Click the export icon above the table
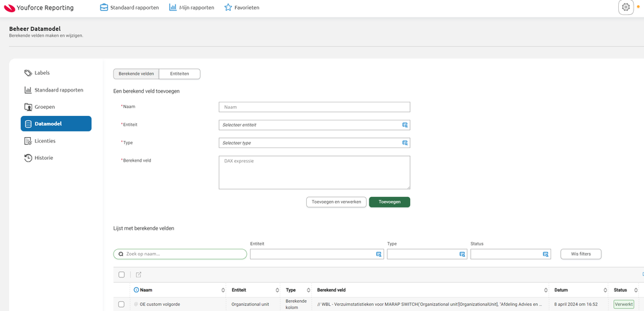The width and height of the screenshot is (644, 311). 139,275
